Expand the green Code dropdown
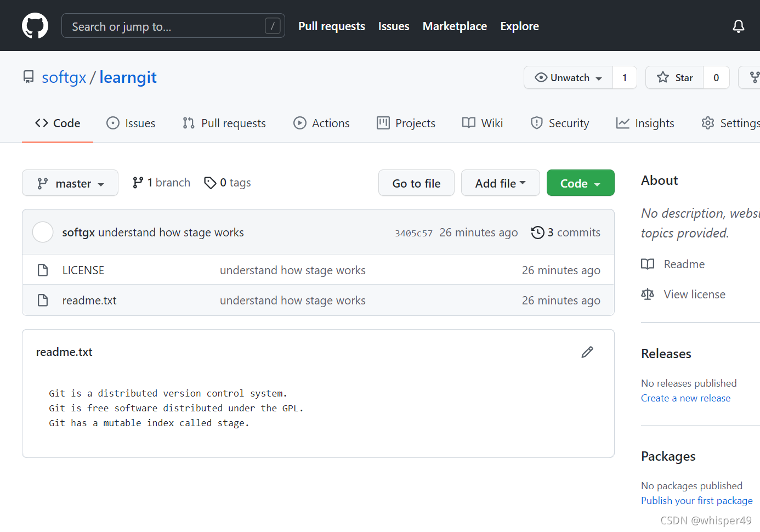Image resolution: width=760 pixels, height=532 pixels. click(581, 183)
